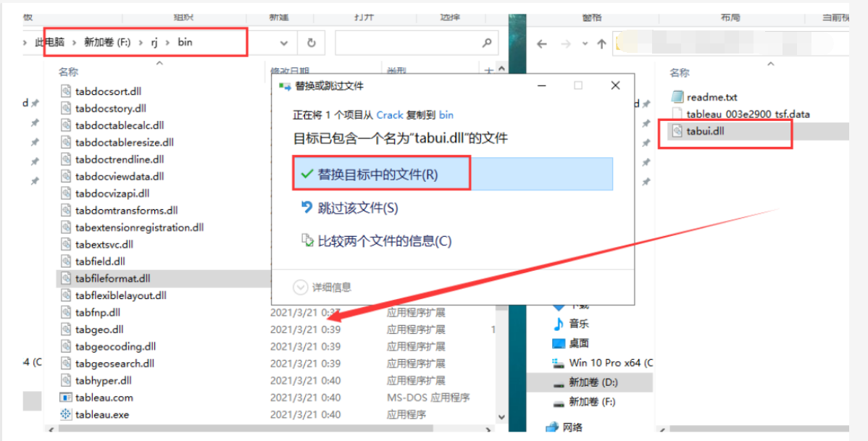
Task: Click the 应用程序 type cell of tableau.exe
Action: (406, 414)
